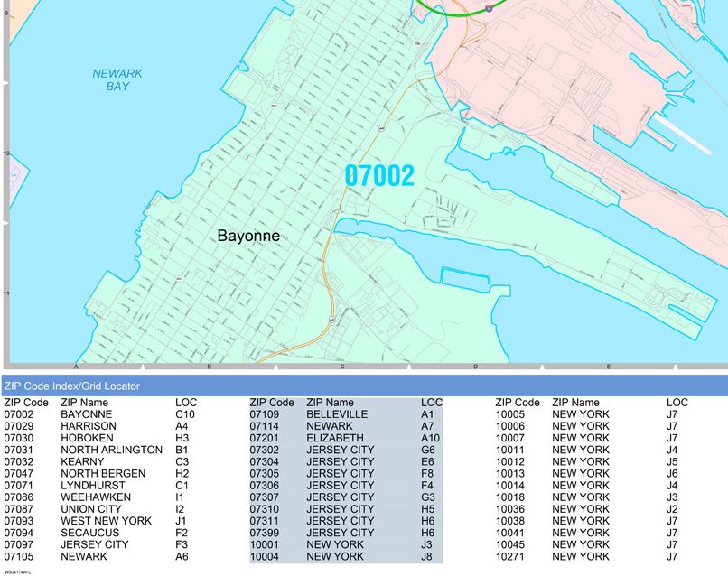Click the 10271 NEW YORK entry
The width and height of the screenshot is (728, 576).
tap(587, 556)
